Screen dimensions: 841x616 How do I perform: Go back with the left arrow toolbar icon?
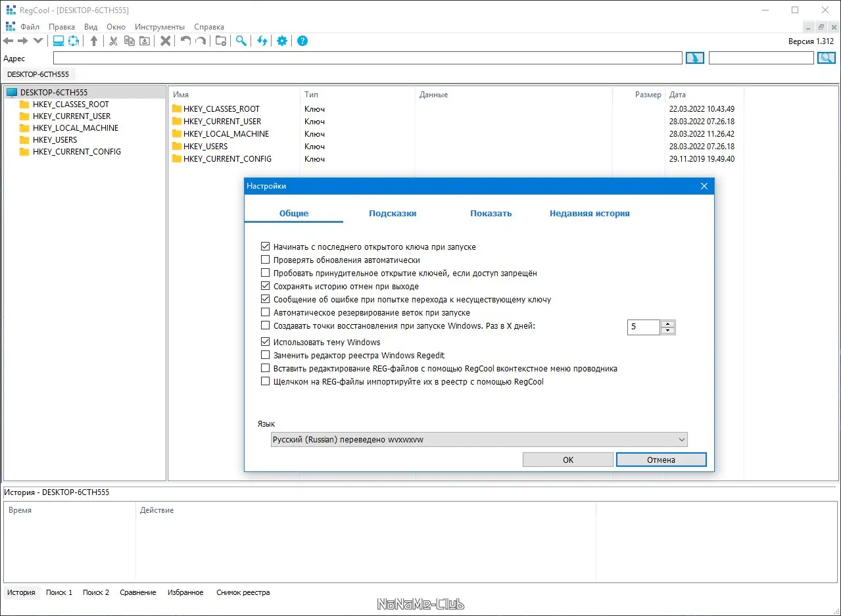(9, 41)
